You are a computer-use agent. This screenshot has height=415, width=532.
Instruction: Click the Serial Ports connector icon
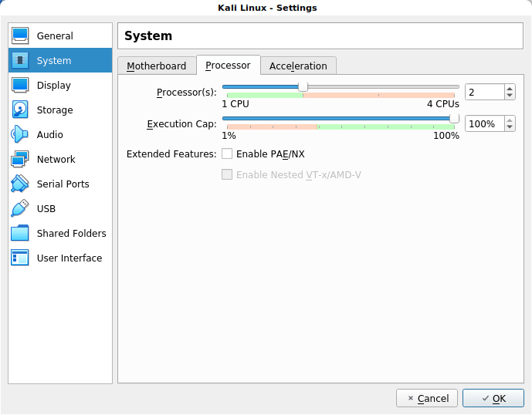[20, 184]
